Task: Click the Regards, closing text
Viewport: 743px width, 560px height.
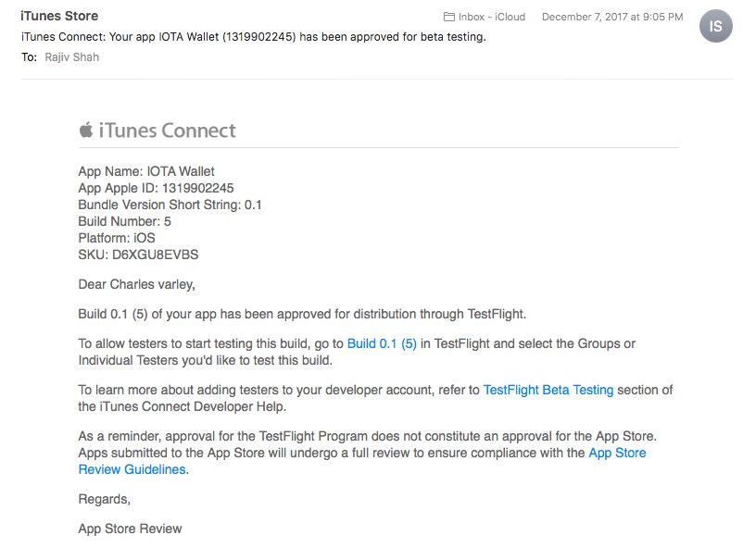Action: (105, 500)
